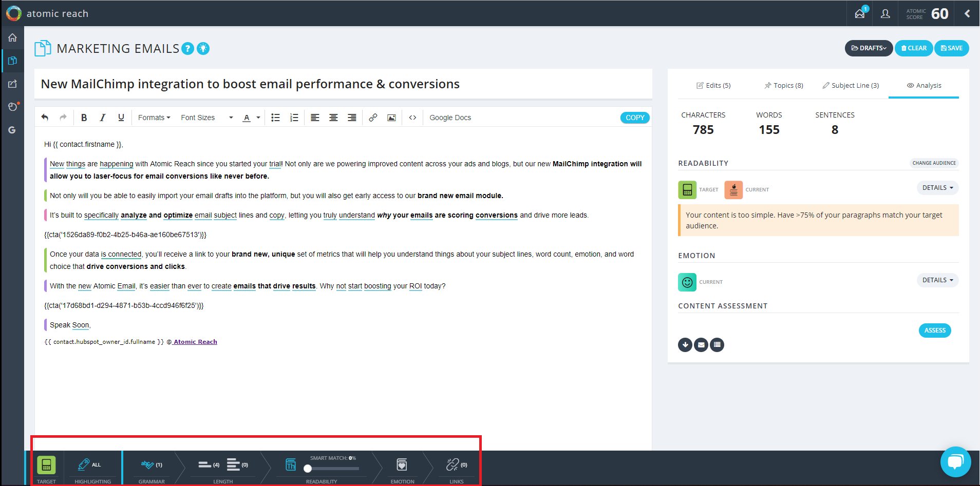Click the Readability book icon in bottom bar

pyautogui.click(x=291, y=465)
